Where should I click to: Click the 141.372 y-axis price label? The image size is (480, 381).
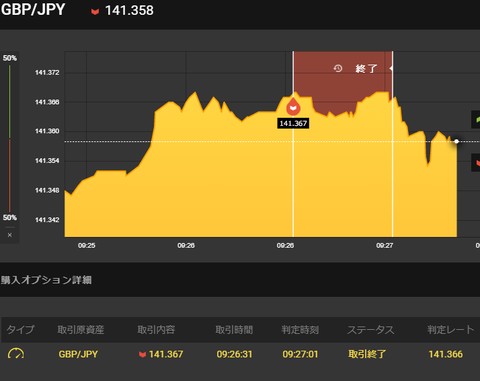pyautogui.click(x=47, y=73)
